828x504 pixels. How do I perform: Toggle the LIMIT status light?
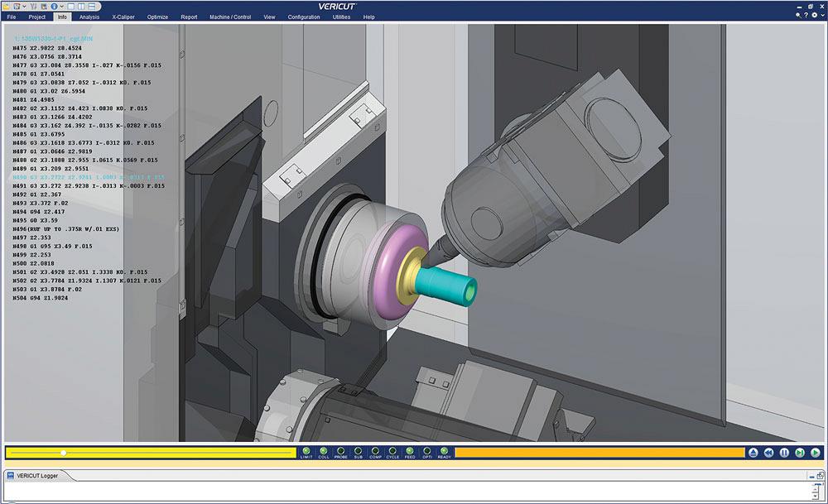click(306, 451)
